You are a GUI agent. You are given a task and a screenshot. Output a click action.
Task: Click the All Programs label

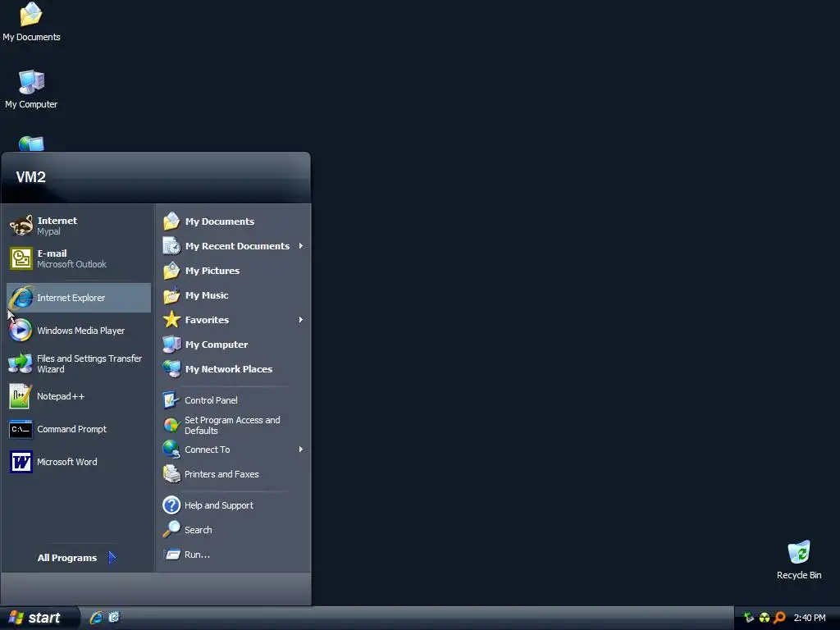pos(67,558)
